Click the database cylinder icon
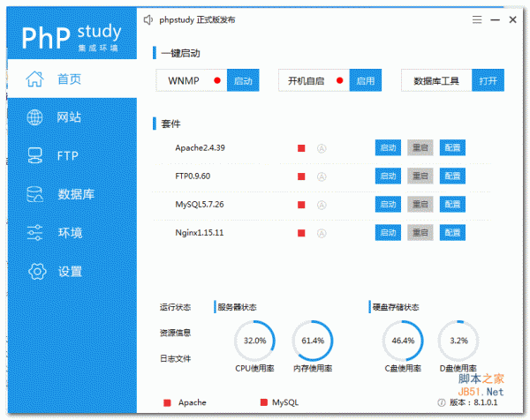Viewport: 530px width, 420px height. point(34,194)
